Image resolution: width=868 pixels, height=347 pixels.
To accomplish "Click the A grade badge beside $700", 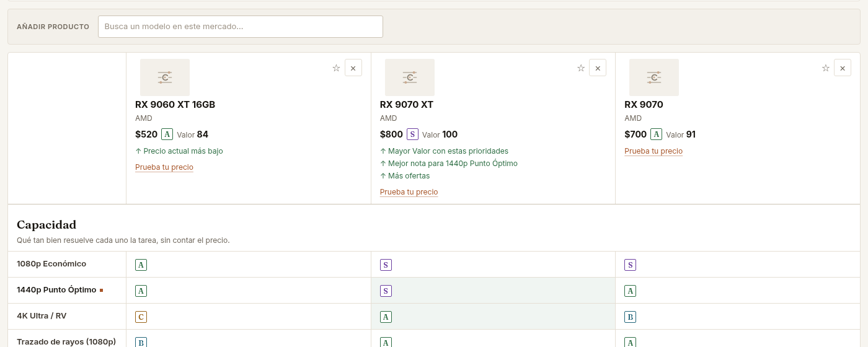I will pyautogui.click(x=656, y=134).
